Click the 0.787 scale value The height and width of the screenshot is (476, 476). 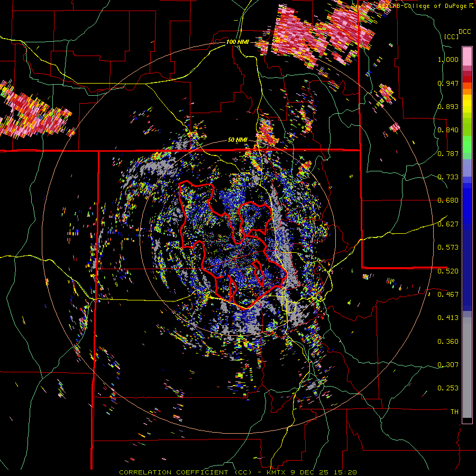448,153
